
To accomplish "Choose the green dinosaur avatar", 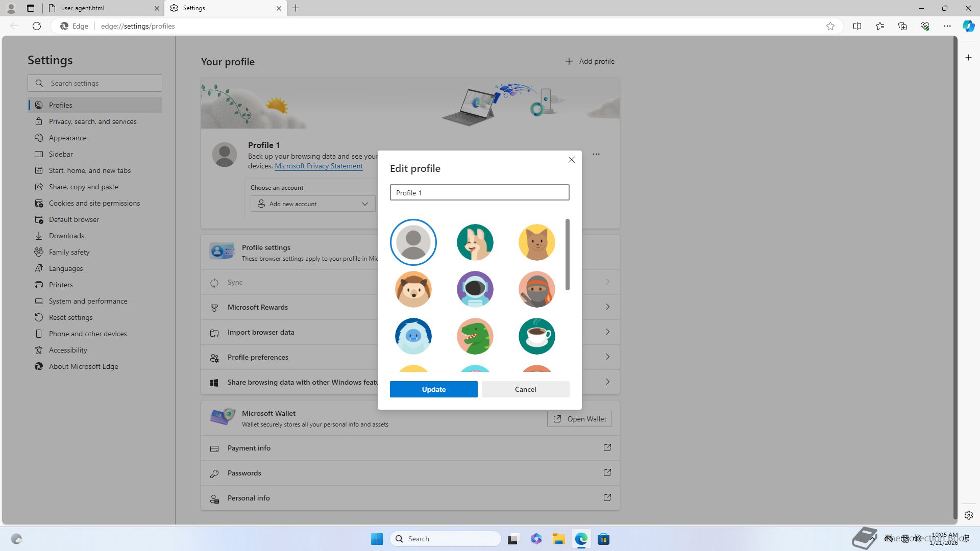I will (x=475, y=336).
